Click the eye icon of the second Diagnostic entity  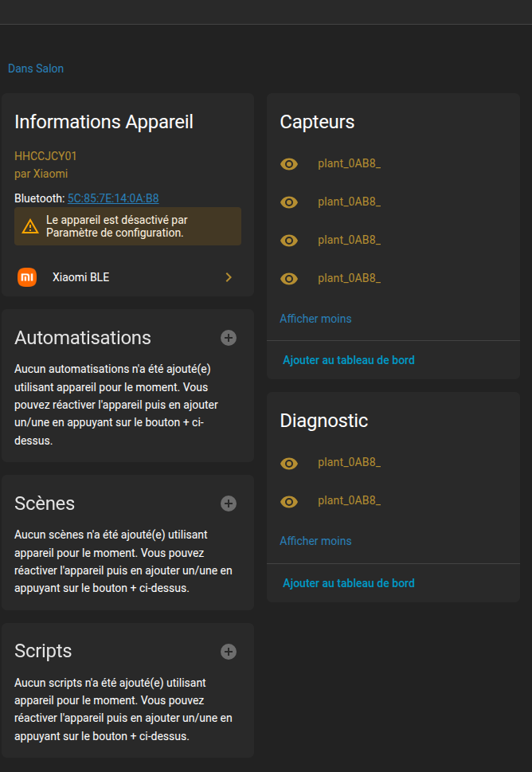pos(289,501)
